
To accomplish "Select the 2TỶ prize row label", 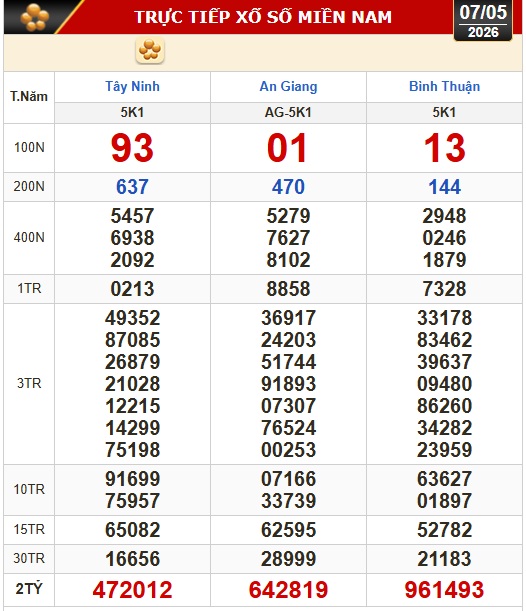I will point(29,589).
